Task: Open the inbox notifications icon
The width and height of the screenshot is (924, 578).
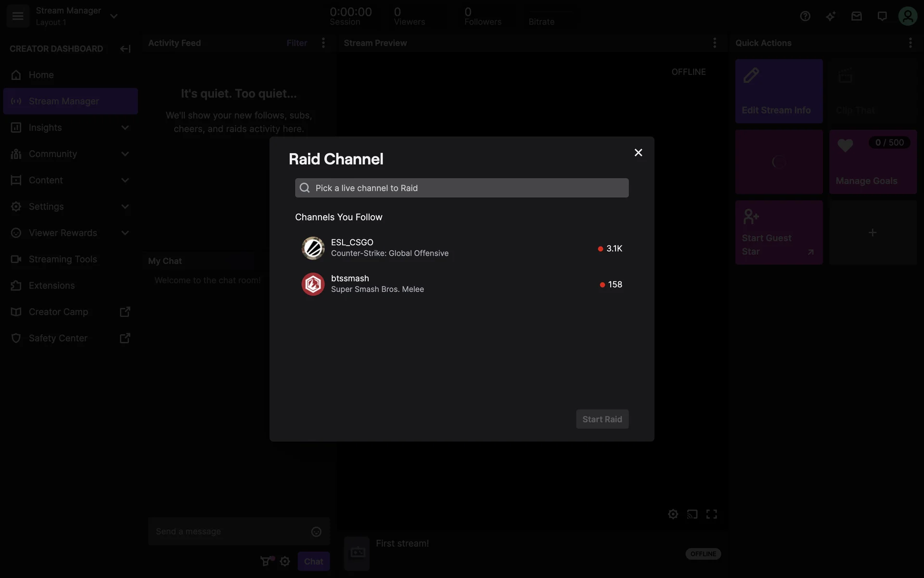Action: (x=856, y=16)
